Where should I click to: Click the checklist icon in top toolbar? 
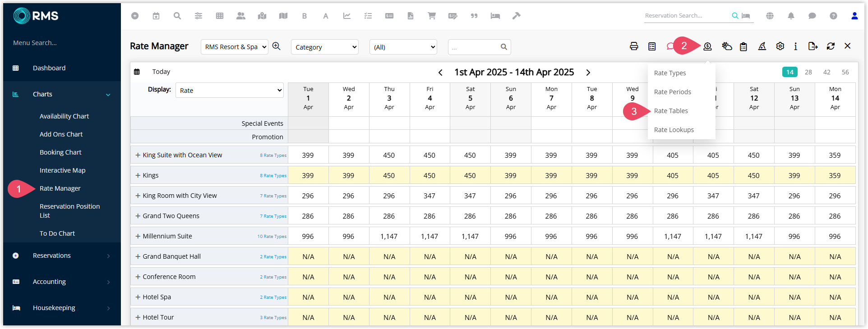(x=368, y=16)
